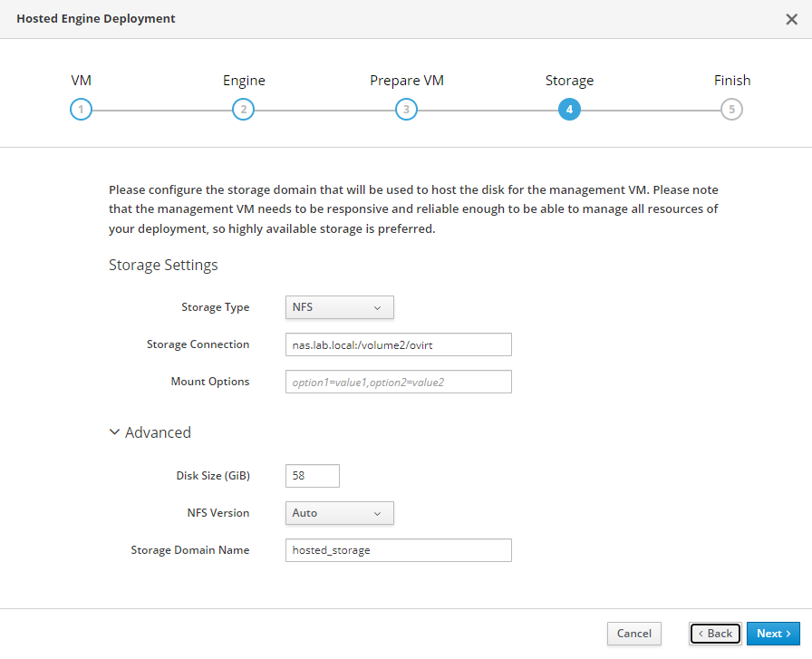This screenshot has height=659, width=812.
Task: Go to wizard step 1 circle
Action: (81, 110)
